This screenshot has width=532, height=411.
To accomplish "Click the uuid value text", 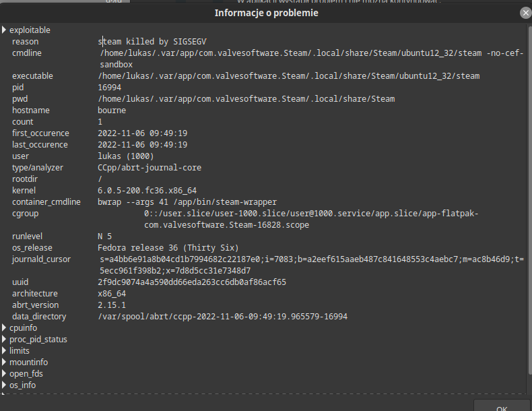I will 192,282.
